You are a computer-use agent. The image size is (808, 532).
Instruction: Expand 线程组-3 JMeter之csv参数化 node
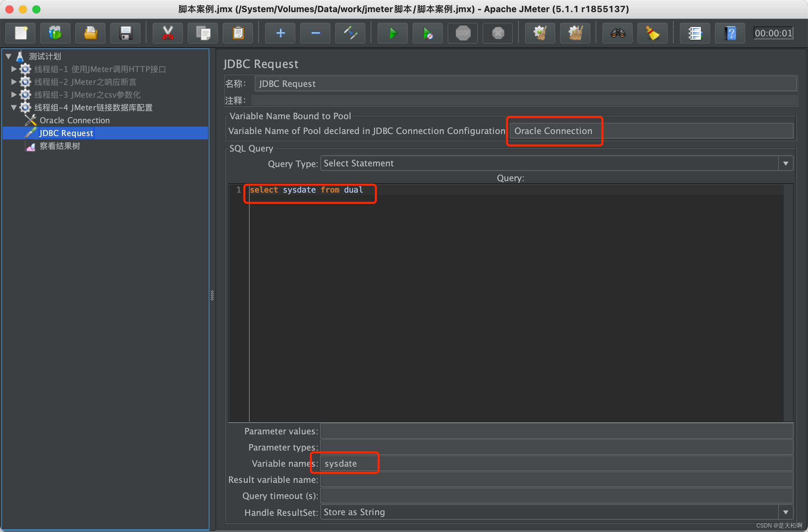[14, 94]
